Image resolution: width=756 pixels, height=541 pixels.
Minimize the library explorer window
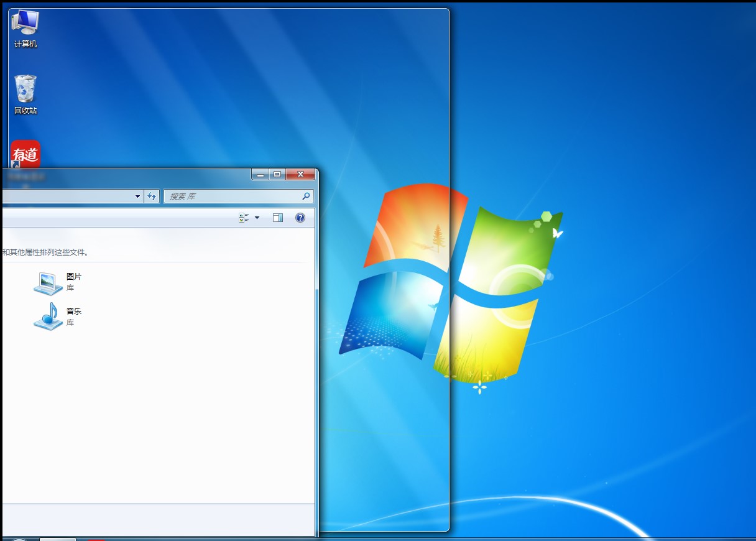click(x=261, y=175)
